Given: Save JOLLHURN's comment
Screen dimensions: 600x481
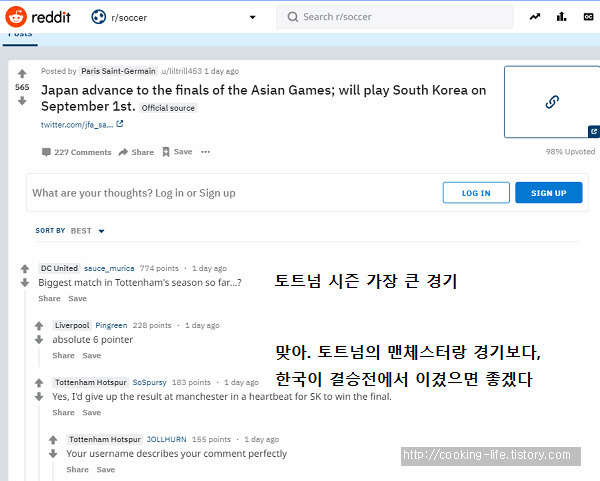Looking at the screenshot, I should click(106, 470).
